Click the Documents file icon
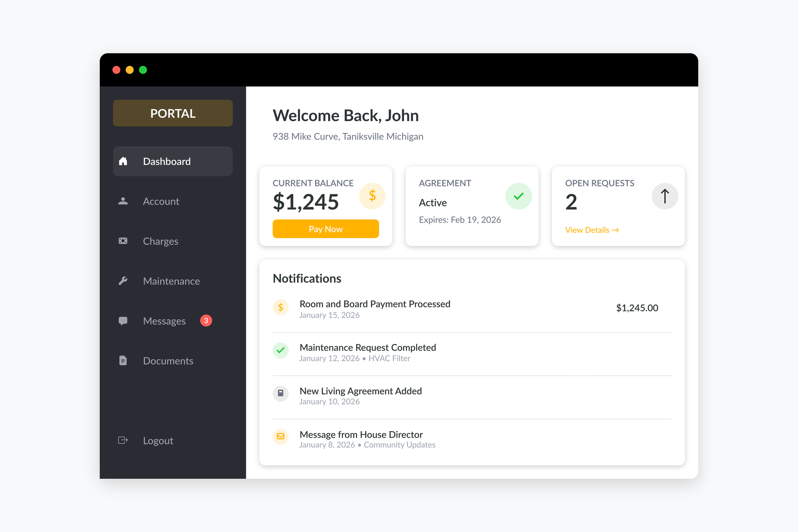Image resolution: width=798 pixels, height=532 pixels. tap(123, 361)
